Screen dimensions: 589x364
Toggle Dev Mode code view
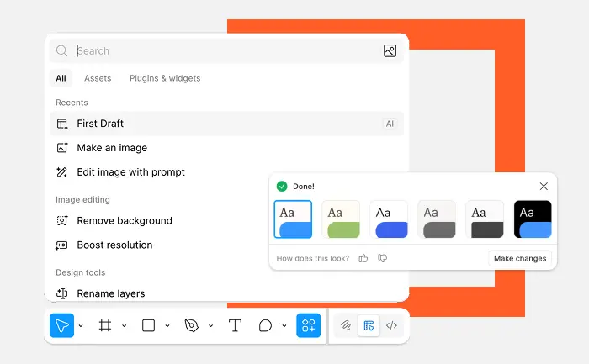(x=391, y=325)
